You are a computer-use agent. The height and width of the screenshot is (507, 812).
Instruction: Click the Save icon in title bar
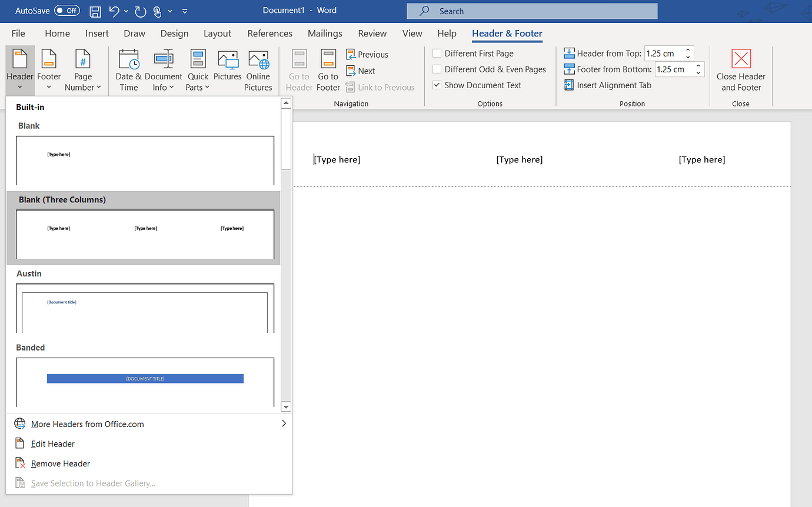[95, 11]
